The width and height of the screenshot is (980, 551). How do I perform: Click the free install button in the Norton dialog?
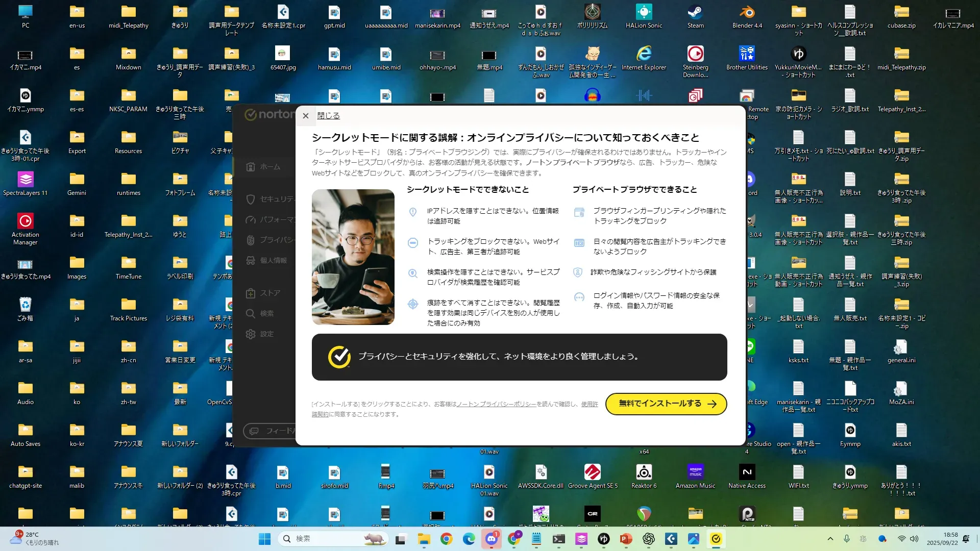pos(666,404)
